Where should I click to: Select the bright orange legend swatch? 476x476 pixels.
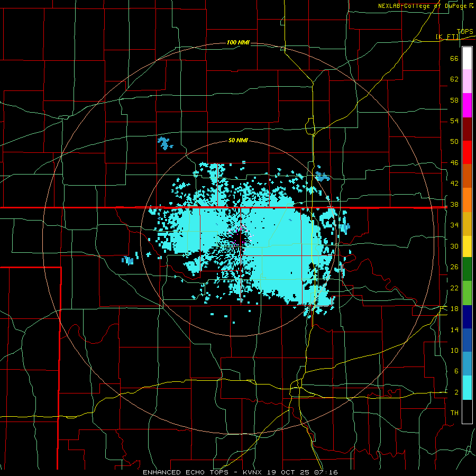[467, 199]
